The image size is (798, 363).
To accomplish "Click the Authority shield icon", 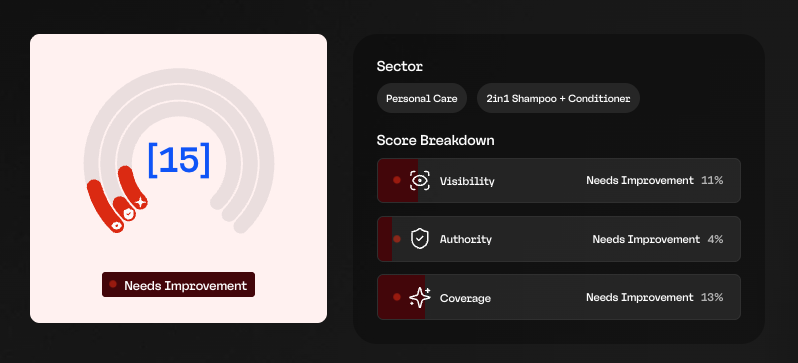I will [x=419, y=239].
